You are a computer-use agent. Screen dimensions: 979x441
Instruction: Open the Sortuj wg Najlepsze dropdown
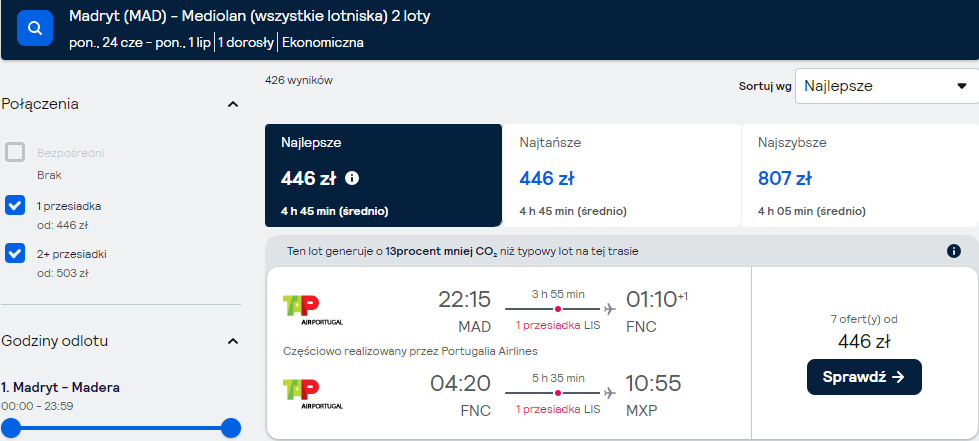pos(887,86)
